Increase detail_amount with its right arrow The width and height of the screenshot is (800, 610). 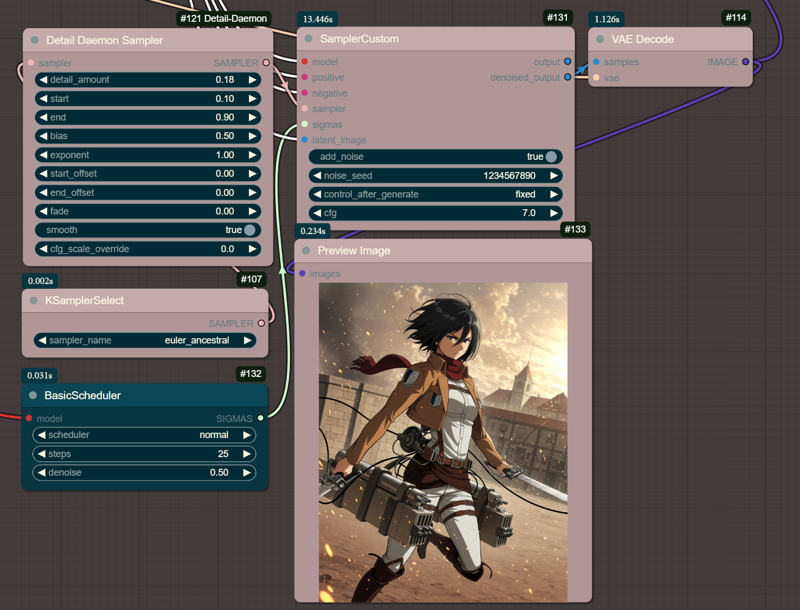[253, 80]
